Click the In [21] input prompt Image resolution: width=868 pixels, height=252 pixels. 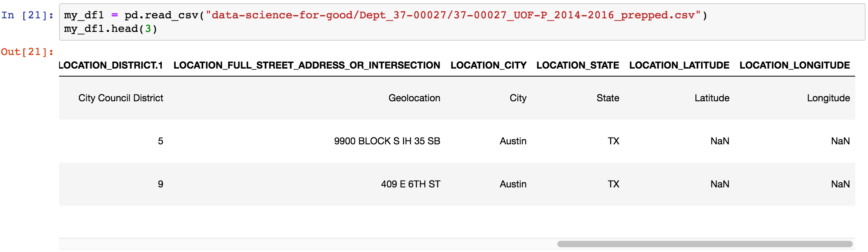(27, 16)
